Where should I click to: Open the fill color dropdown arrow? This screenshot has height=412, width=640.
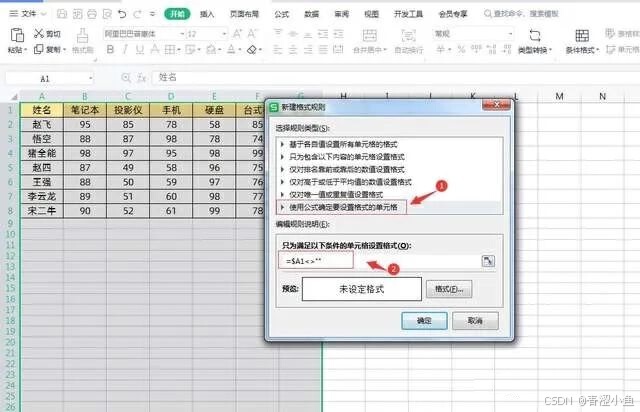(x=220, y=50)
